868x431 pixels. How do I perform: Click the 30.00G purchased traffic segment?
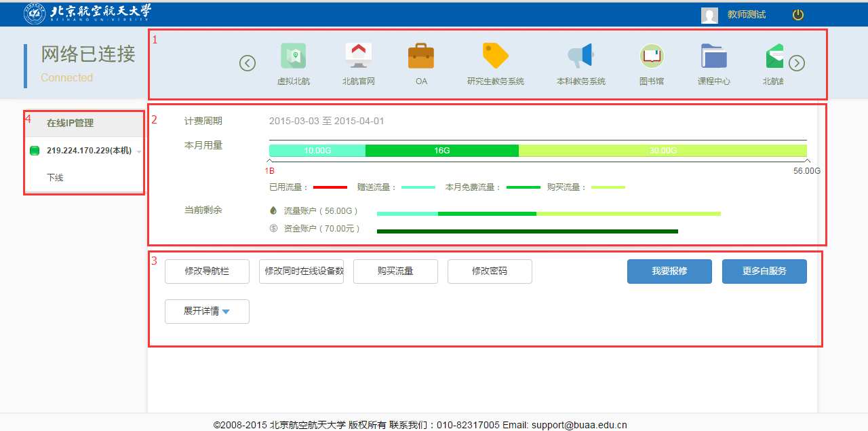click(x=663, y=151)
